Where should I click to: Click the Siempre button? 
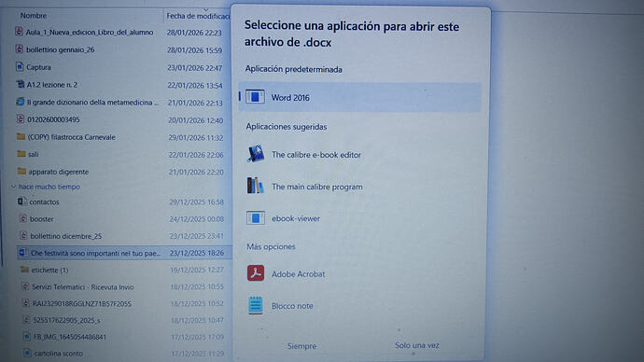(x=301, y=346)
